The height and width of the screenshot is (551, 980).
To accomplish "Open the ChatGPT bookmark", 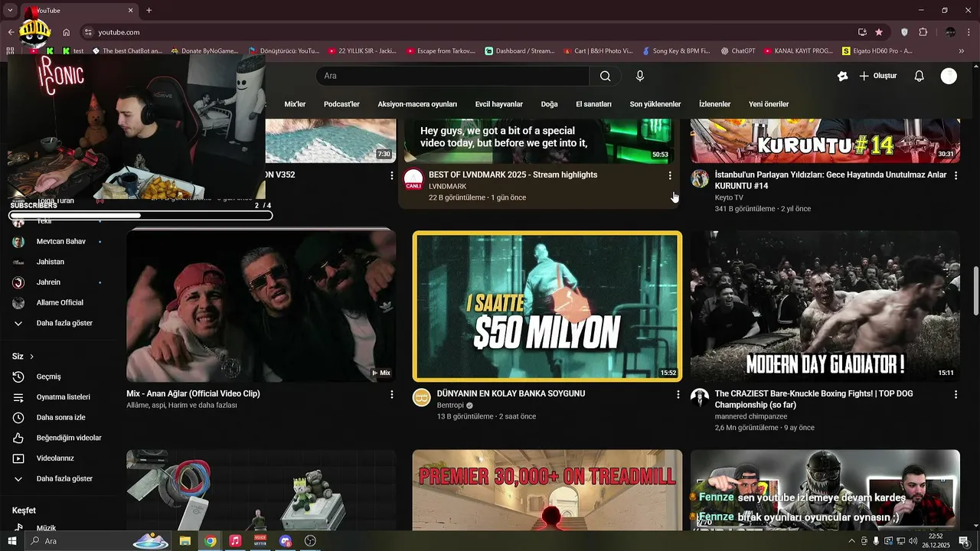I will 737,51.
